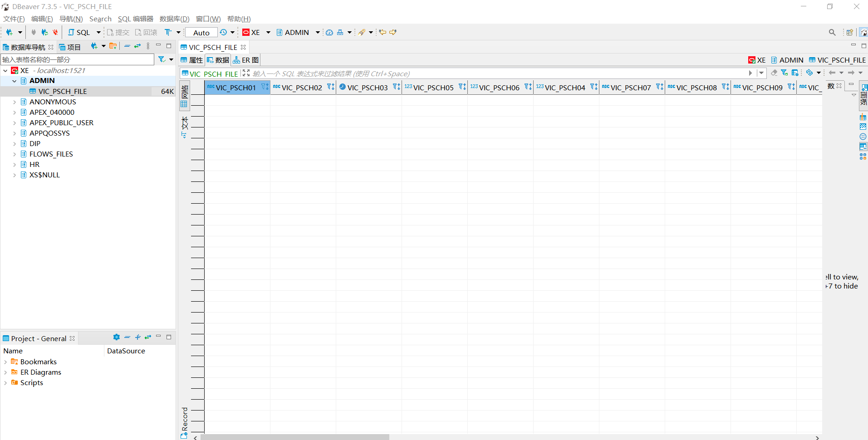Viewport: 868px width, 440px height.
Task: Open the Search menu
Action: (100, 19)
